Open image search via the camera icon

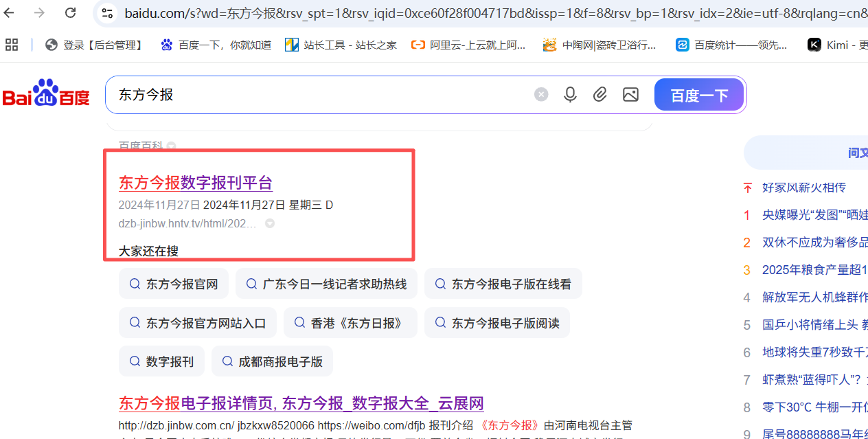pyautogui.click(x=631, y=94)
